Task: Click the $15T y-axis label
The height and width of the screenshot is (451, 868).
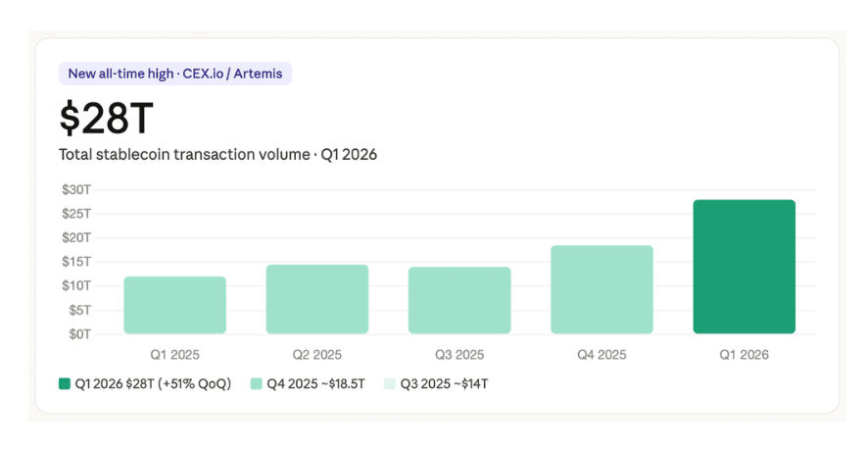Action: click(76, 262)
